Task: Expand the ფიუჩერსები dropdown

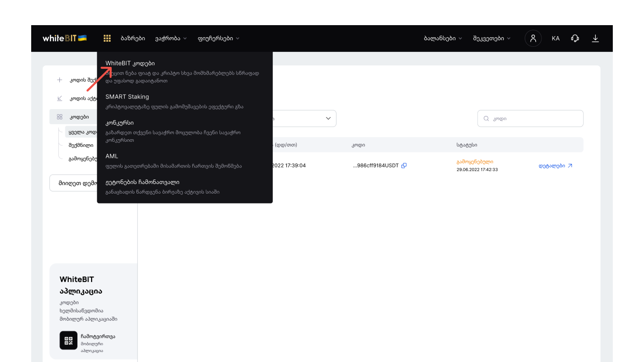Action: (219, 38)
